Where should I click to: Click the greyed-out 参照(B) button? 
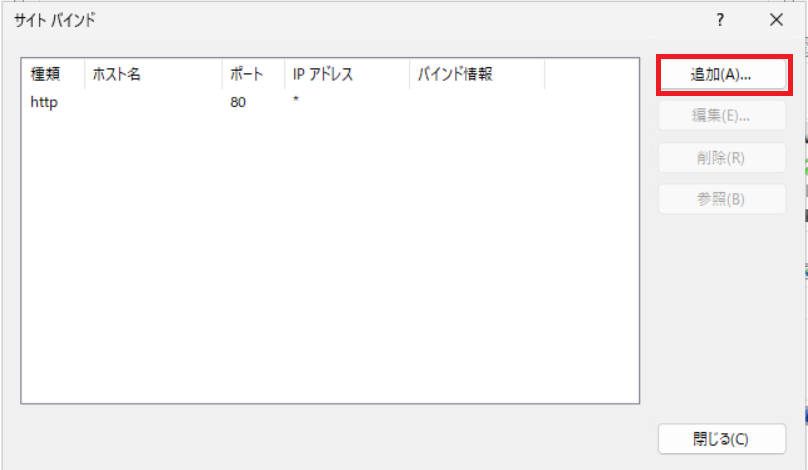point(722,199)
